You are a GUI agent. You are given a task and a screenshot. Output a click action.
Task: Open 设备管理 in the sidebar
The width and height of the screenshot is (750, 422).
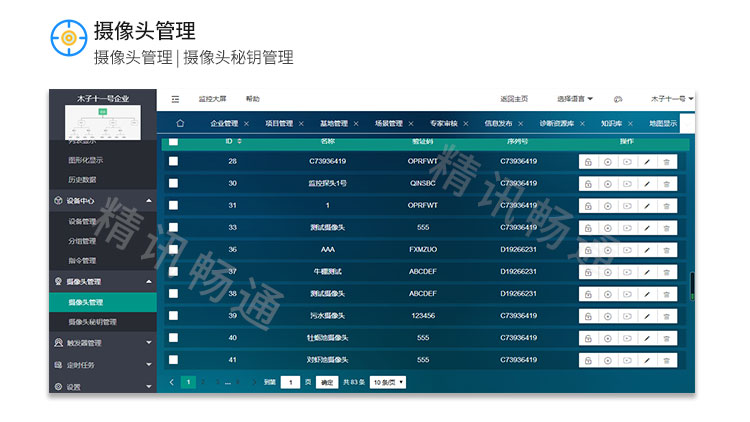point(82,222)
